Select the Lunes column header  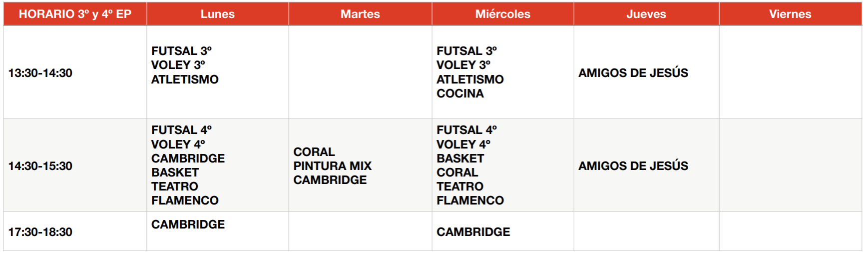[x=217, y=14]
